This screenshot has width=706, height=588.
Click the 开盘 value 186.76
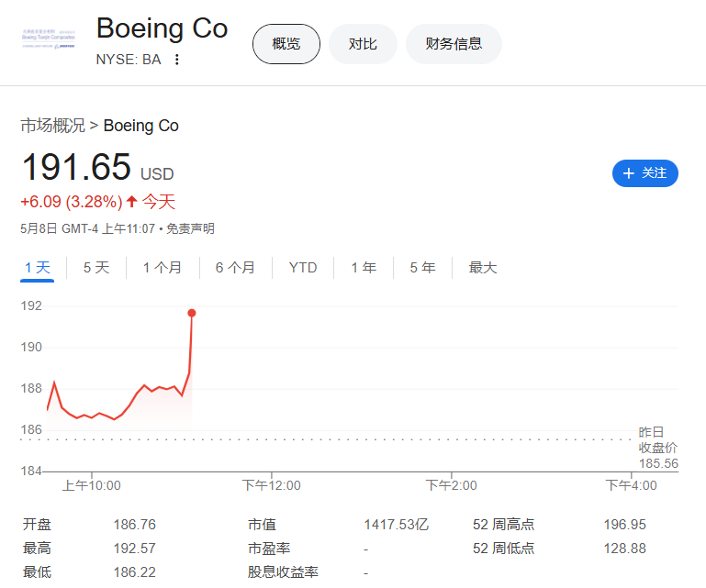click(135, 525)
